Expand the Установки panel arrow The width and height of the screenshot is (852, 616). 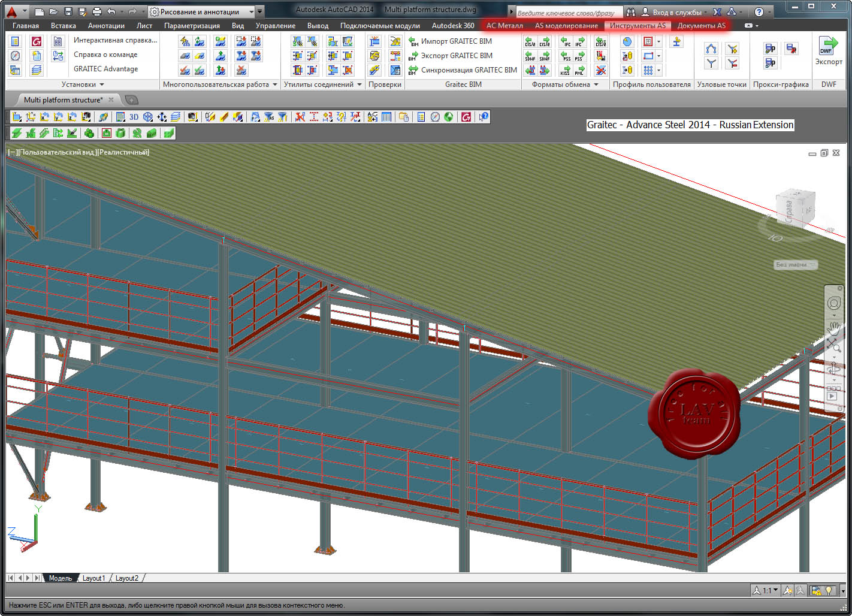pyautogui.click(x=102, y=84)
